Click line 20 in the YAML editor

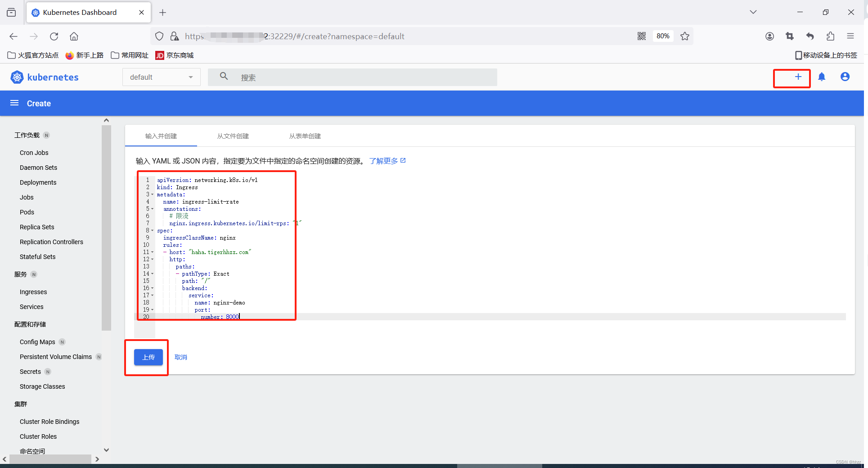490,317
